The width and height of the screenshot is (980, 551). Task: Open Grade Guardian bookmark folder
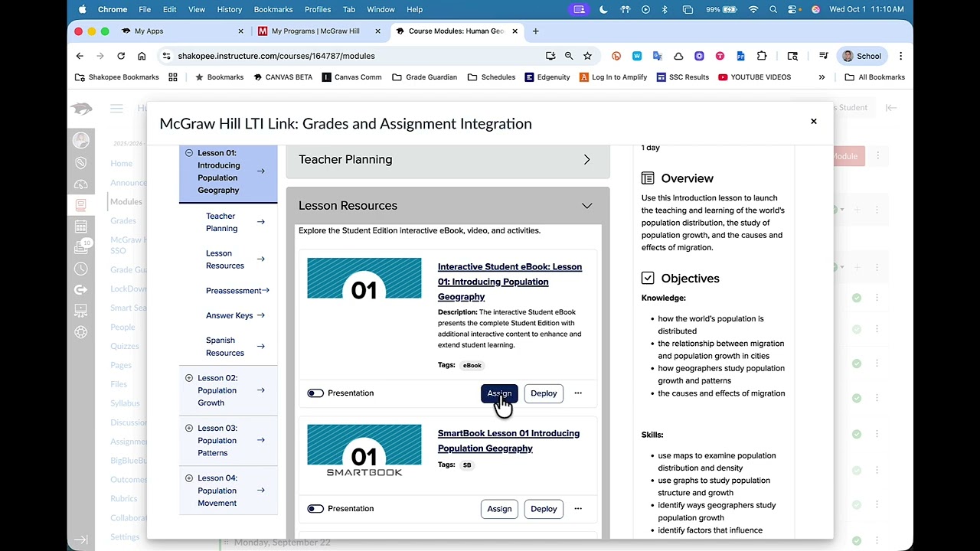click(424, 77)
